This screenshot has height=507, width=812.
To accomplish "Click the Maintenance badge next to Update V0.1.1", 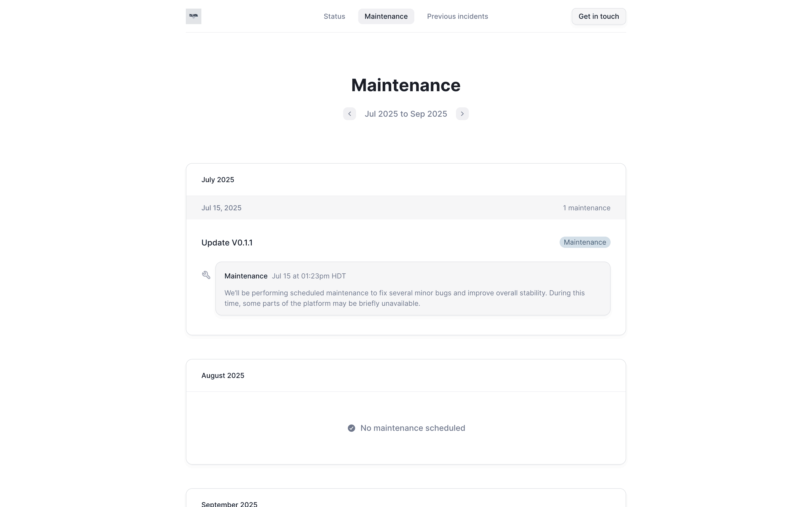I will click(x=585, y=242).
